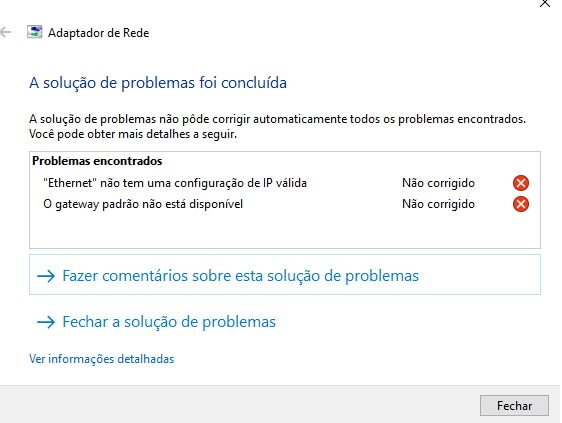
Task: Click the red X icon beside Ethernet problem
Action: [520, 183]
